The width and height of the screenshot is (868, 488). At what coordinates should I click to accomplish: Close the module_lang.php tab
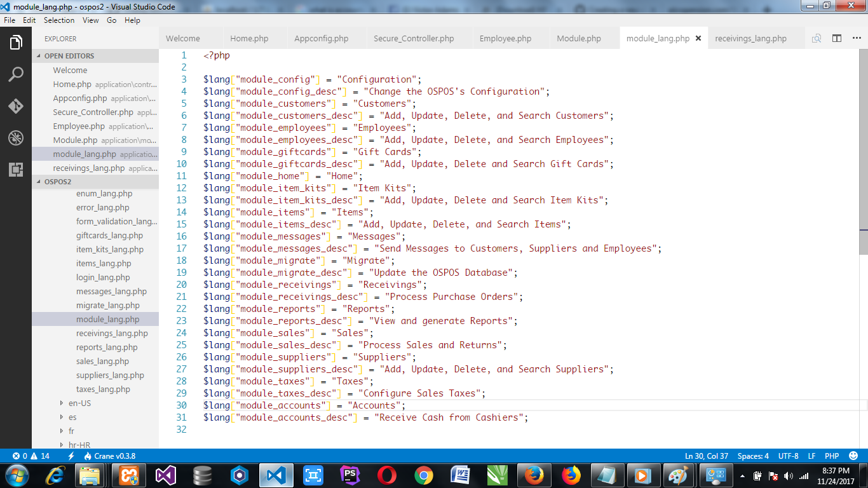click(x=698, y=38)
